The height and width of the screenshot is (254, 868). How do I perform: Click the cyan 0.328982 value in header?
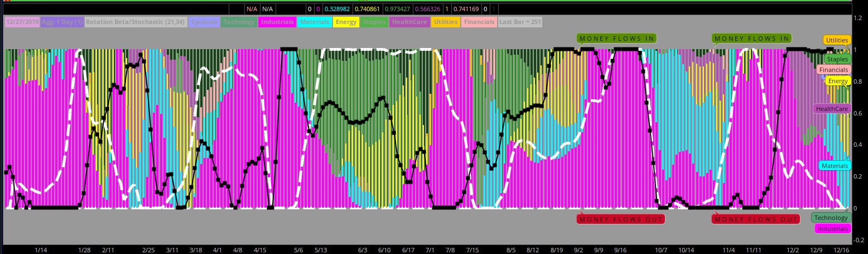pos(336,9)
